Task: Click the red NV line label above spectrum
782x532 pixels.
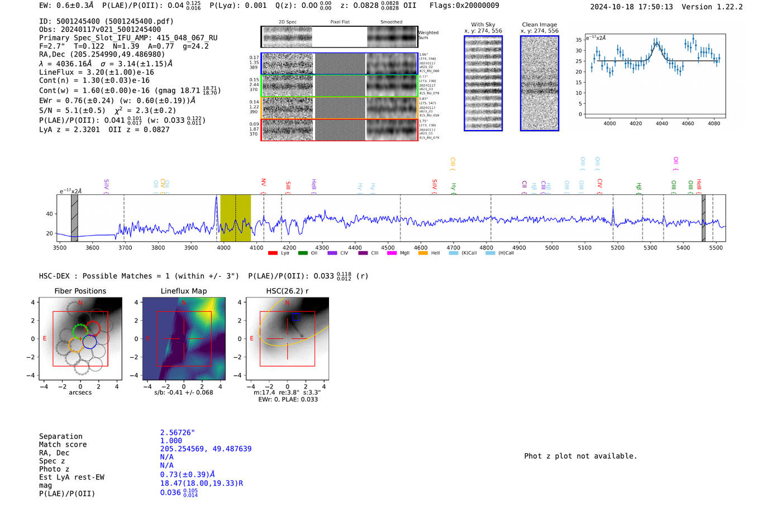Action: coord(264,183)
